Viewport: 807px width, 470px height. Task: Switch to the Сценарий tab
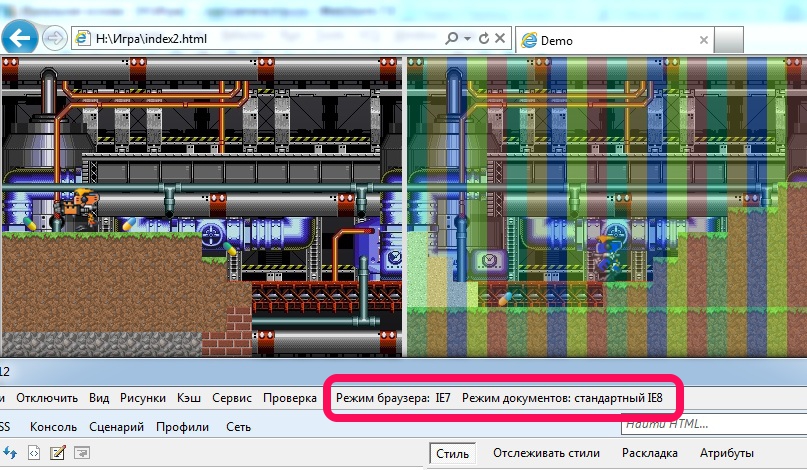coord(116,427)
